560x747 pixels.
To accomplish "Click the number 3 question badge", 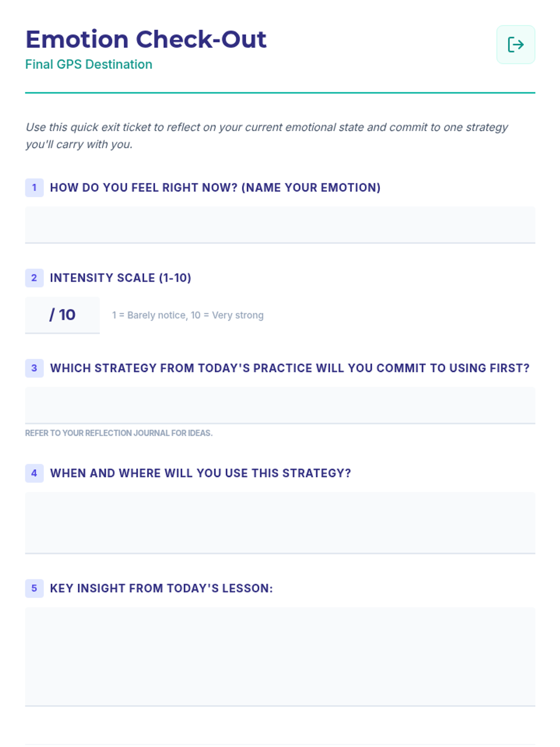I will click(34, 368).
